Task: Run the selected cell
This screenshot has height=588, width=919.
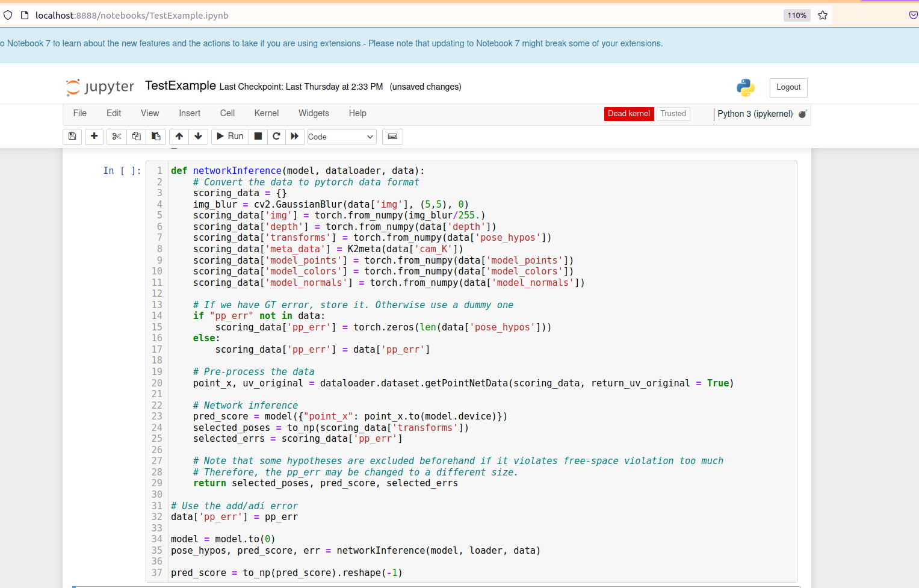Action: tap(229, 137)
